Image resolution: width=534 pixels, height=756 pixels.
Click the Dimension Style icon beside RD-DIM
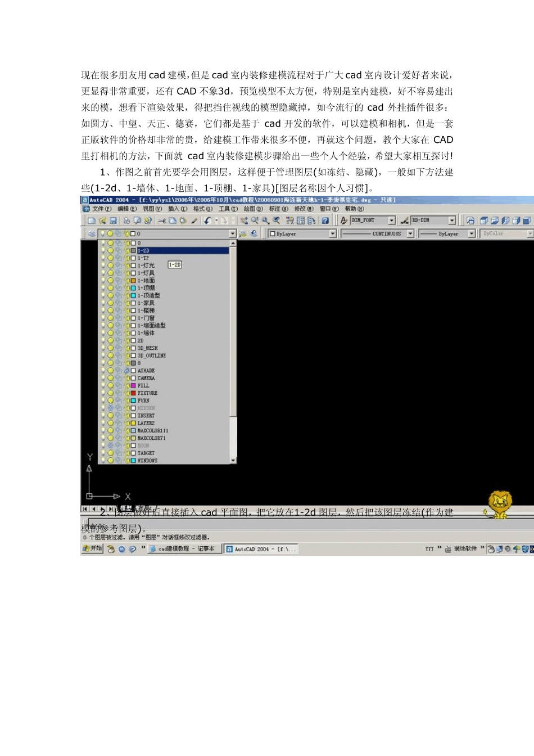click(x=404, y=220)
